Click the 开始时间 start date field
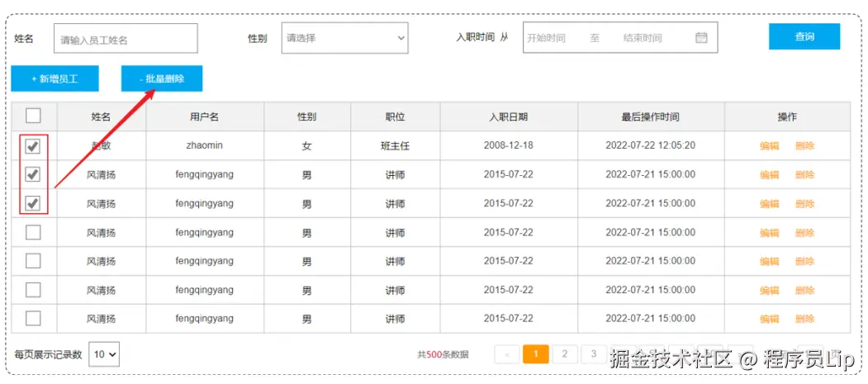 (x=548, y=38)
